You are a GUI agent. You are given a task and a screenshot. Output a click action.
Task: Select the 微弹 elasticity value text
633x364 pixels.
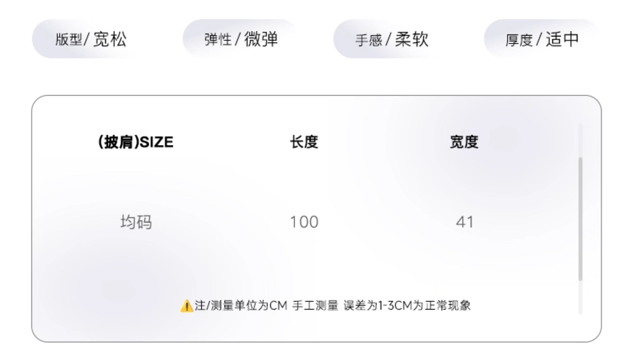[x=261, y=39]
